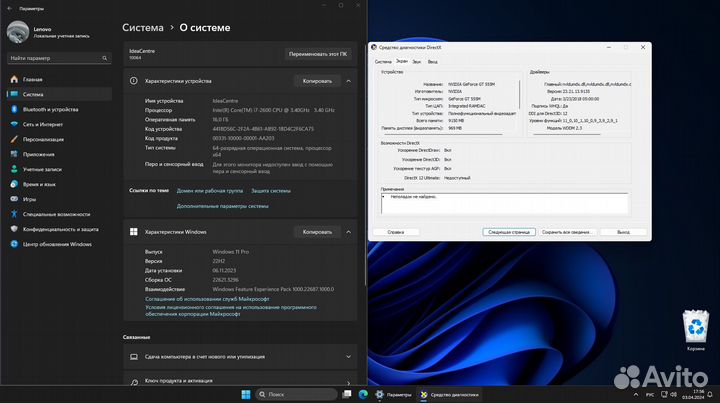Open Центр обновления Windows section
The height and width of the screenshot is (403, 720).
pyautogui.click(x=59, y=244)
